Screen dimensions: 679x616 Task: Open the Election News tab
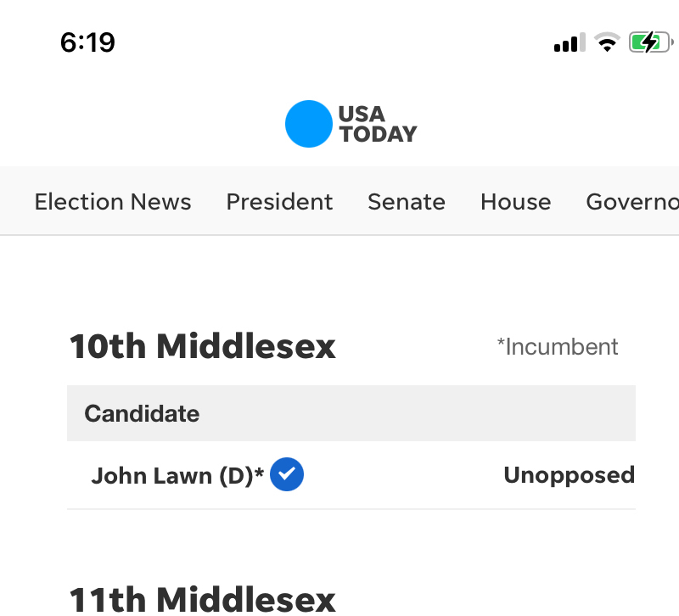pos(113,202)
